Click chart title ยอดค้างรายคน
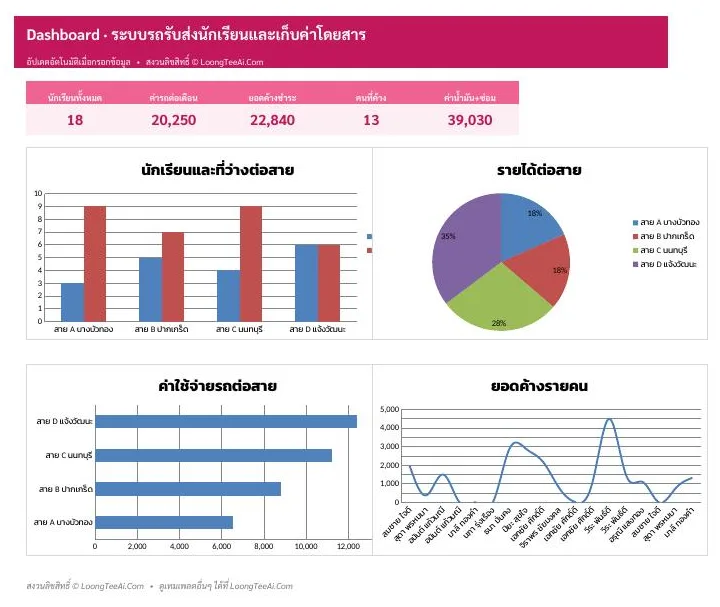720x607 pixels. point(539,386)
